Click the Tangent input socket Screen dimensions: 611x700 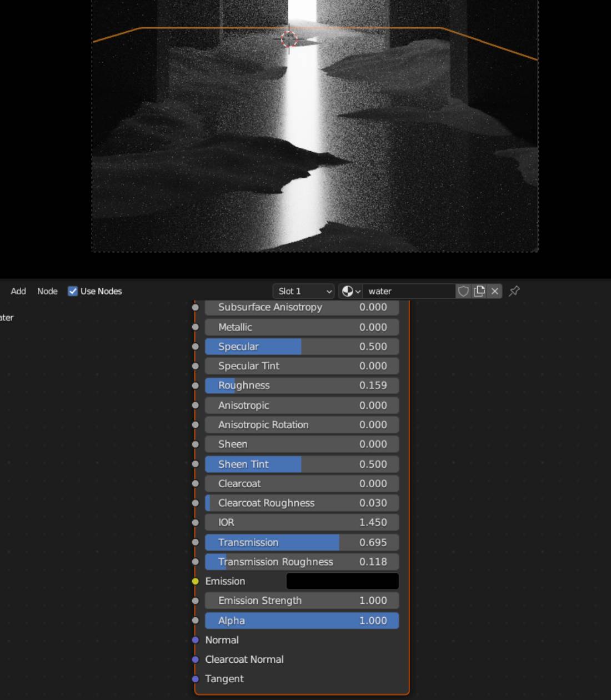tap(196, 679)
